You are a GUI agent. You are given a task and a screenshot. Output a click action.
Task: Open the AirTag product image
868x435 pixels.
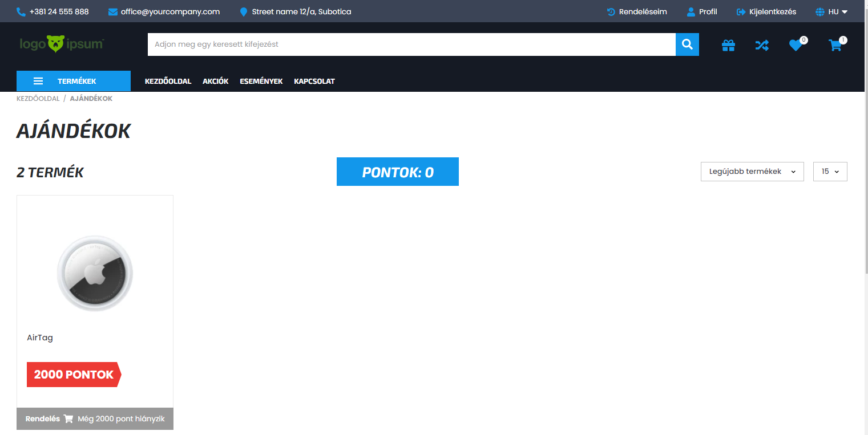(95, 274)
